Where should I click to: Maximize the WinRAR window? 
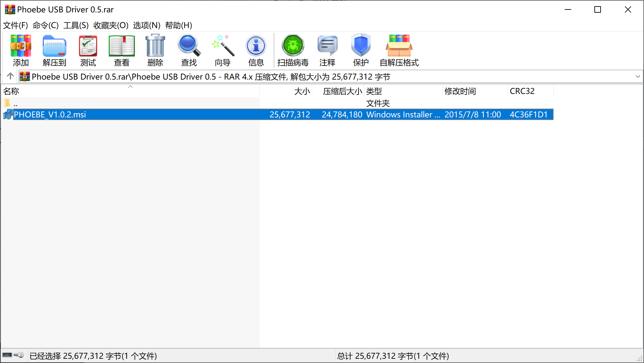pos(598,9)
